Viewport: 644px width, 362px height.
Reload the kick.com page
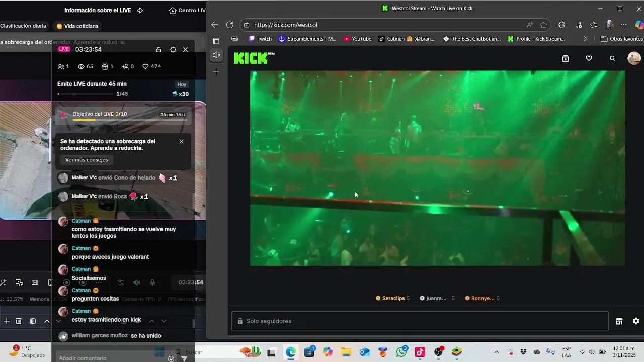pos(230,25)
